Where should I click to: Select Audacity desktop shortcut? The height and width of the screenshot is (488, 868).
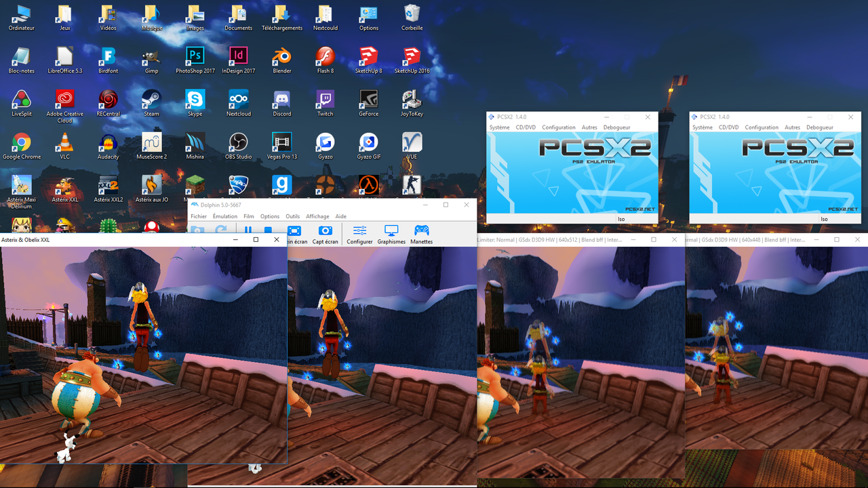(x=108, y=146)
